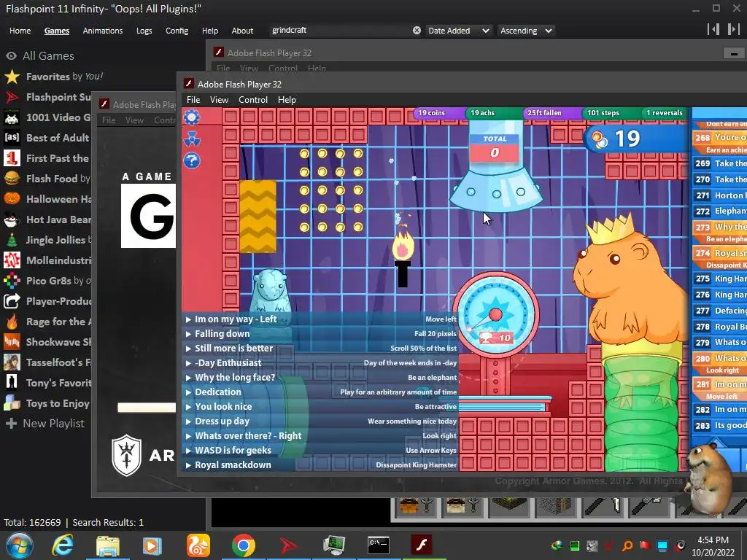The width and height of the screenshot is (747, 560).
Task: Click achievement 283 Its good in list
Action: pos(719,425)
